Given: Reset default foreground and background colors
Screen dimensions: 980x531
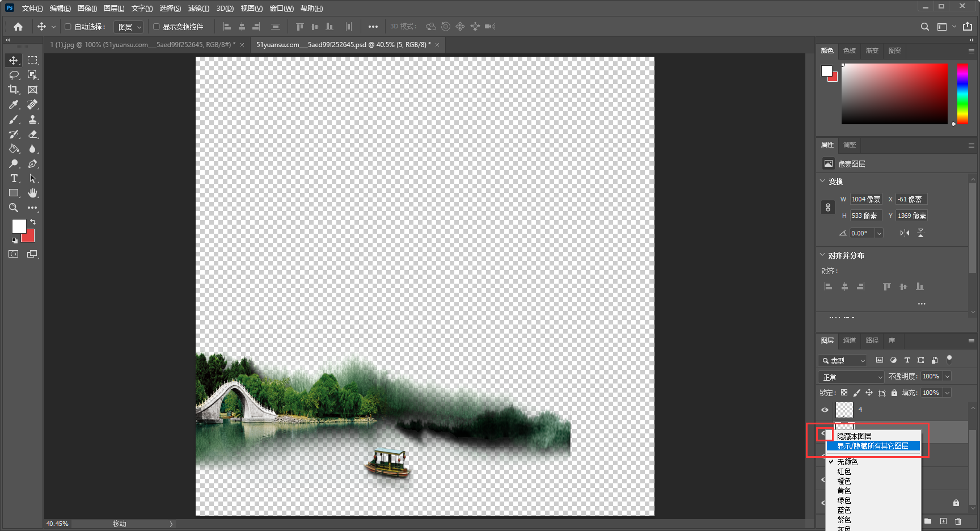Looking at the screenshot, I should pyautogui.click(x=15, y=241).
